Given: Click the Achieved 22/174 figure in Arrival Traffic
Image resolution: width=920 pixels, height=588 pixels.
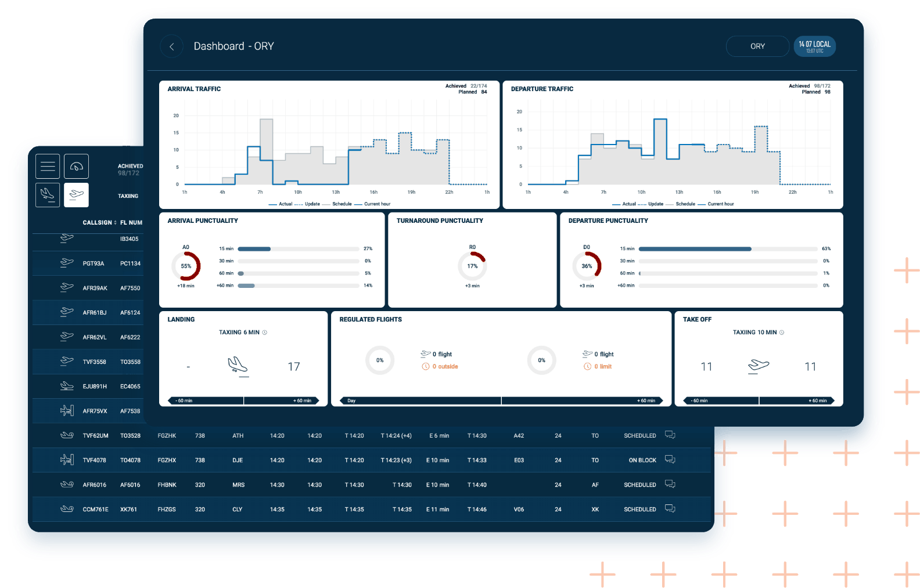Looking at the screenshot, I should coord(466,86).
